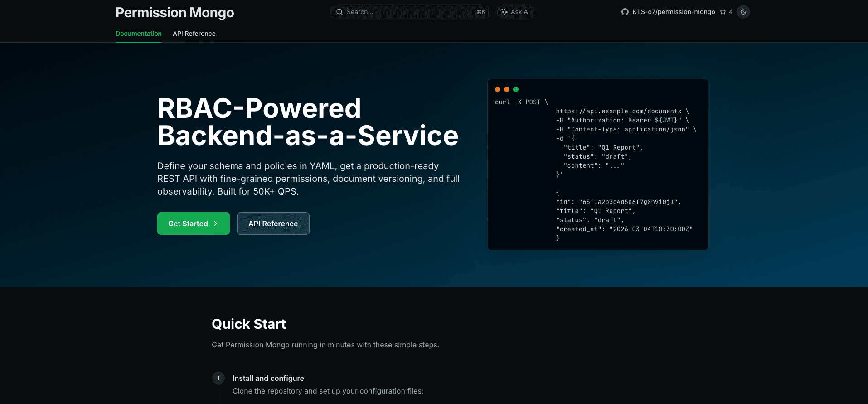Click the step 1 number circle

pos(218,378)
